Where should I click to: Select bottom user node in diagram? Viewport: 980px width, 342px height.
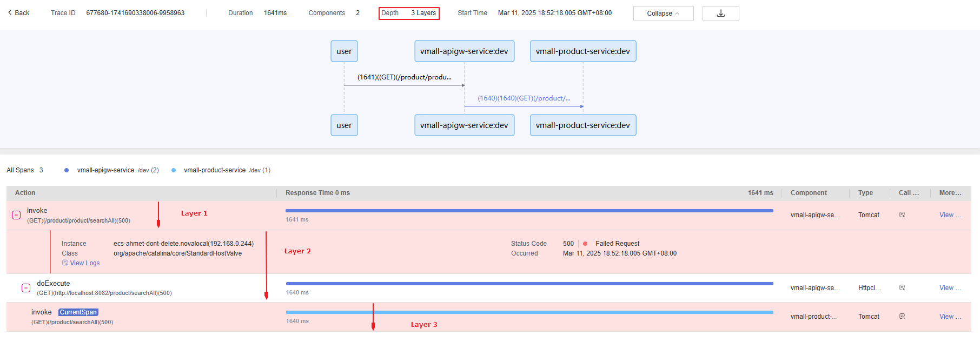(x=344, y=125)
